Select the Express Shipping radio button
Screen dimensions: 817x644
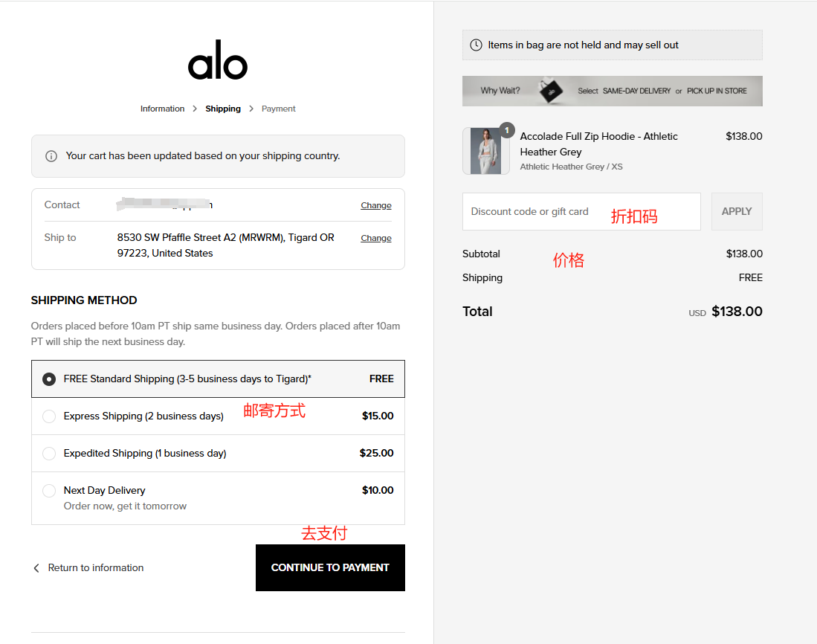(x=48, y=416)
